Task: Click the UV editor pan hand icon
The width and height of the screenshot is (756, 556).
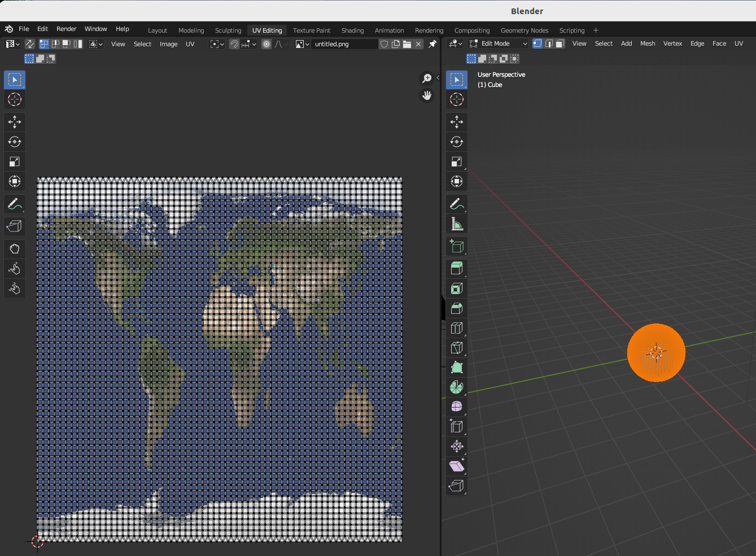Action: pos(427,95)
